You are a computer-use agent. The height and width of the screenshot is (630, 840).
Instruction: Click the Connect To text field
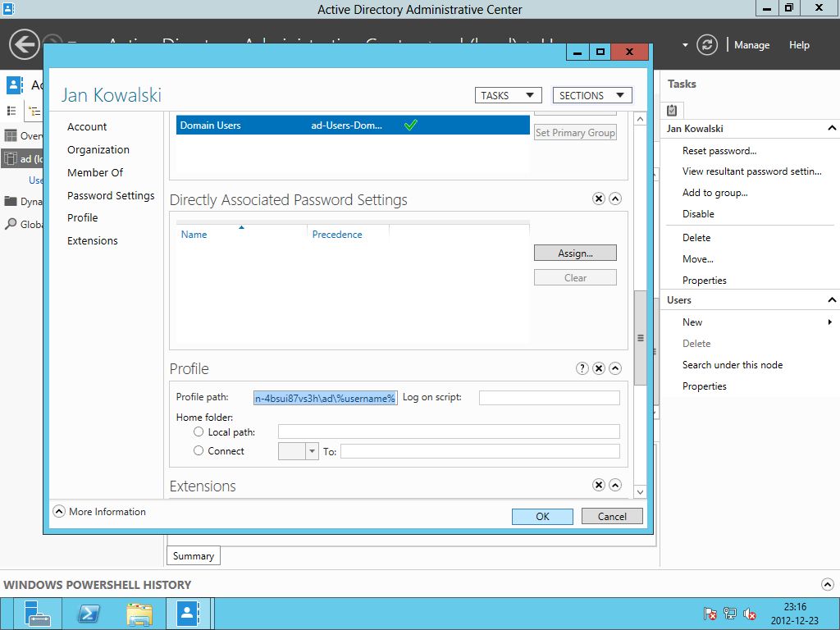pyautogui.click(x=480, y=451)
